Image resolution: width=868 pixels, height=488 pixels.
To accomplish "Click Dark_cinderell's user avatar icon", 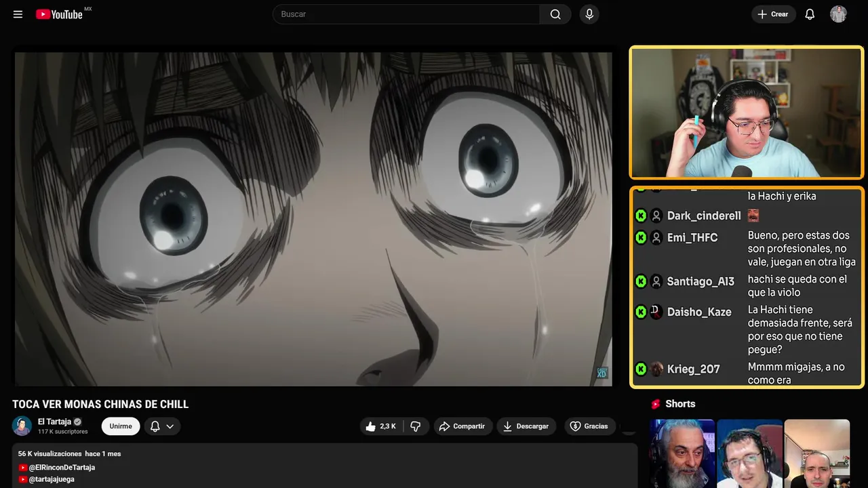I will (656, 216).
